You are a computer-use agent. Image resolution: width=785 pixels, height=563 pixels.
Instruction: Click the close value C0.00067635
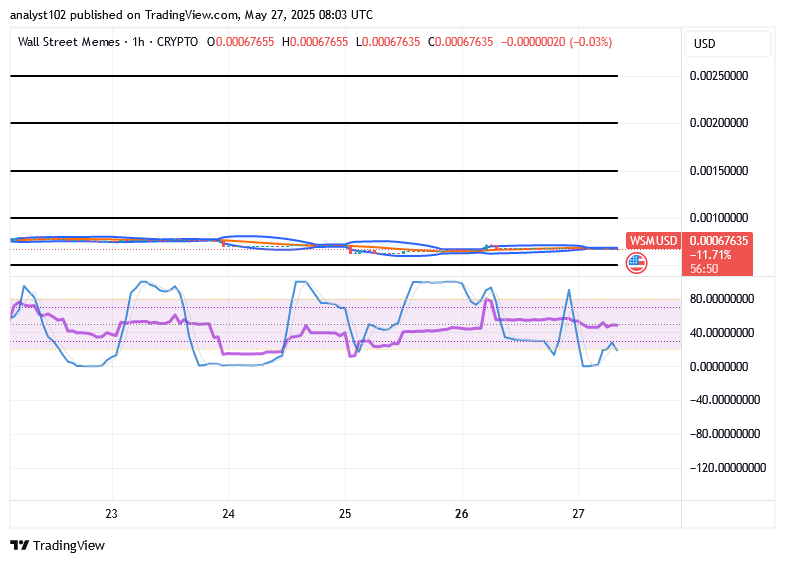(x=461, y=42)
